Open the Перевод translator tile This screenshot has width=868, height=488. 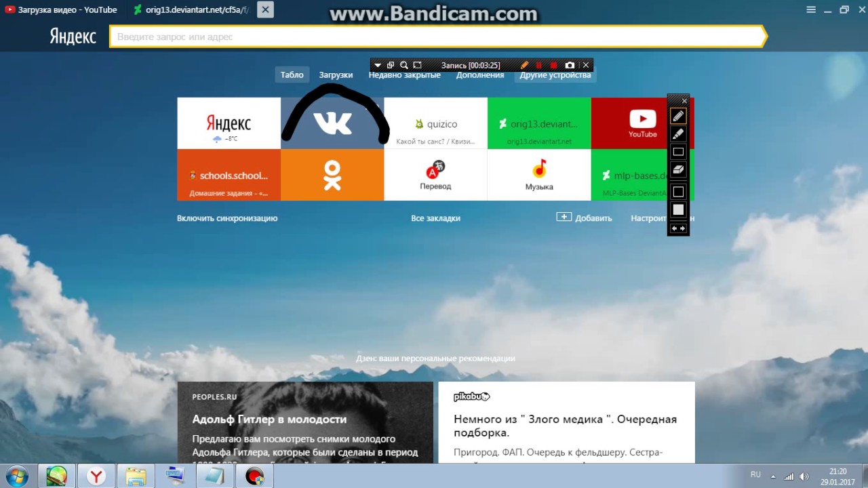pyautogui.click(x=435, y=175)
